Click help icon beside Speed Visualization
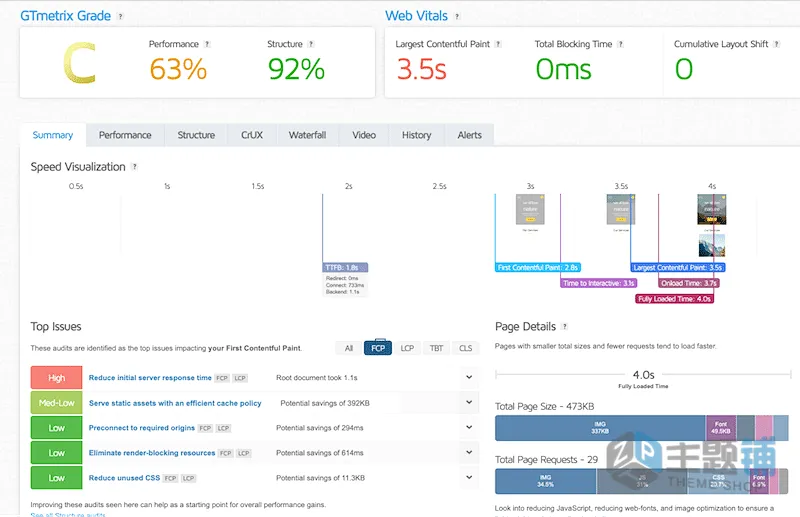 pos(135,167)
